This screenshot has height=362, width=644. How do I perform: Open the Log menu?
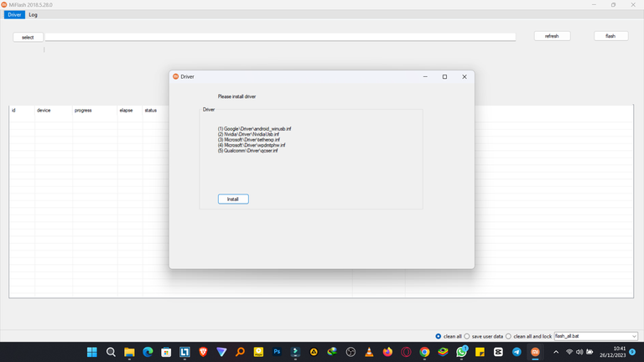pyautogui.click(x=33, y=15)
